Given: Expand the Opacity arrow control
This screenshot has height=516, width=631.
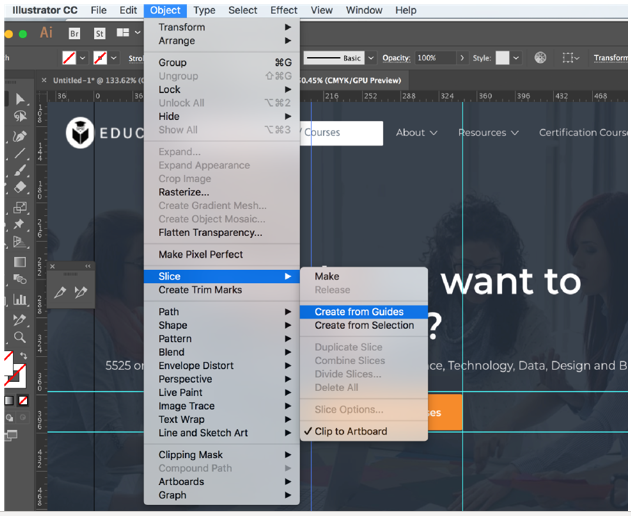Looking at the screenshot, I should 462,58.
